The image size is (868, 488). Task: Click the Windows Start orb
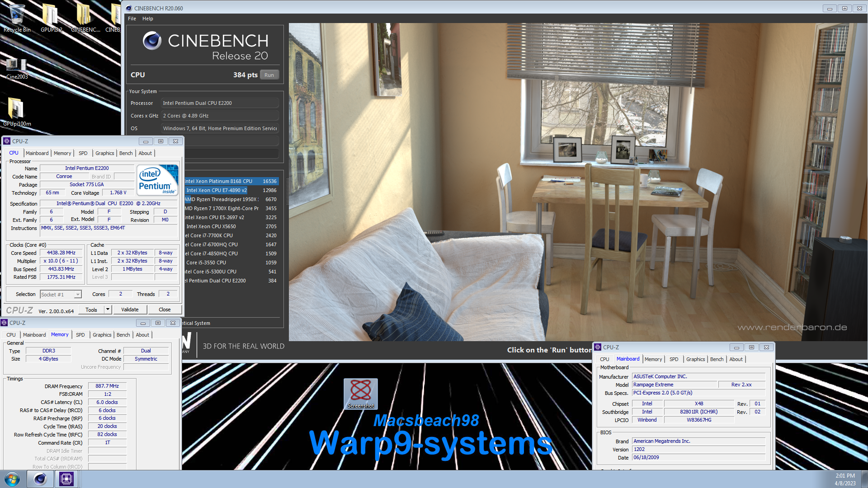click(x=12, y=479)
